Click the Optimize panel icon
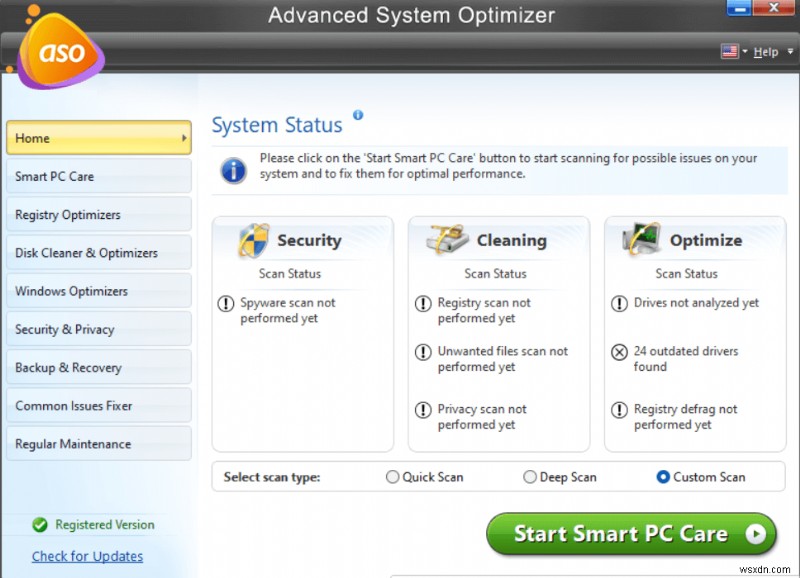 pos(644,238)
